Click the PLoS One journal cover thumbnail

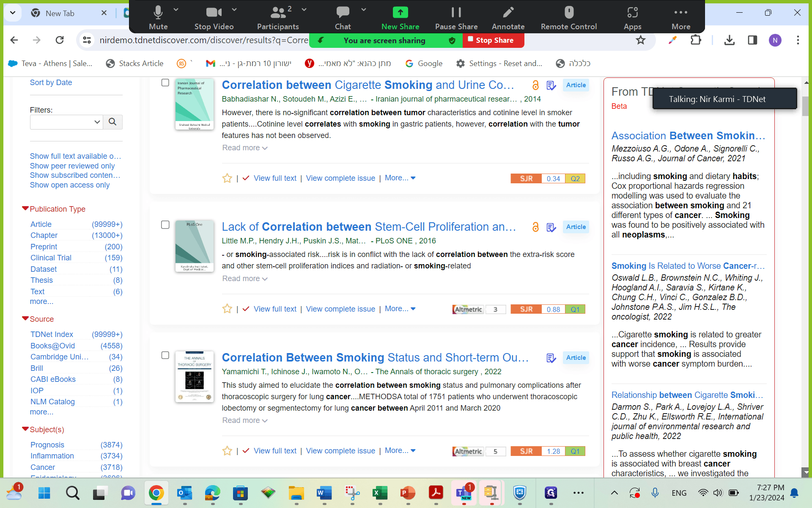click(195, 246)
